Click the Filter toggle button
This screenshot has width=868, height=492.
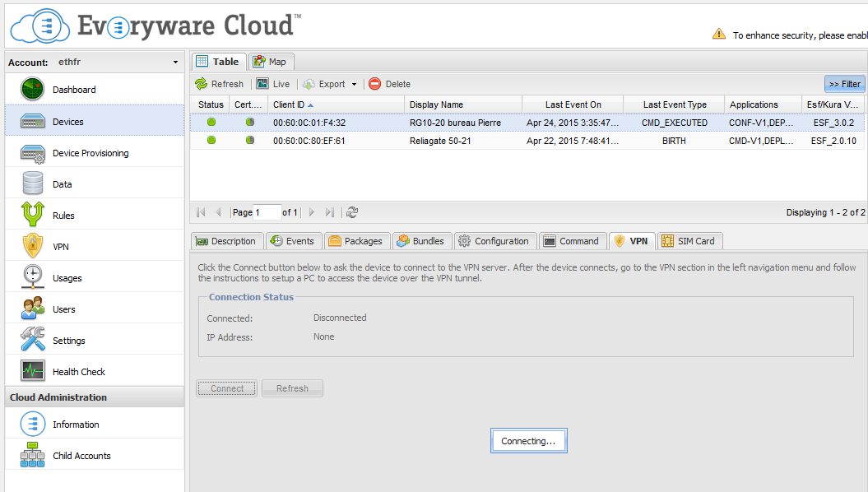(844, 84)
